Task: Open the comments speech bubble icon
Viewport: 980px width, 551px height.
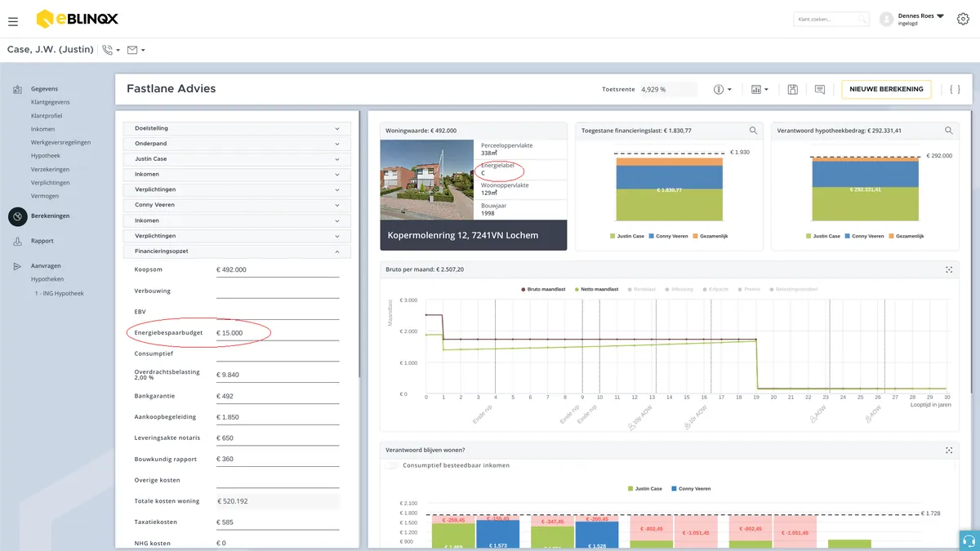Action: tap(820, 89)
